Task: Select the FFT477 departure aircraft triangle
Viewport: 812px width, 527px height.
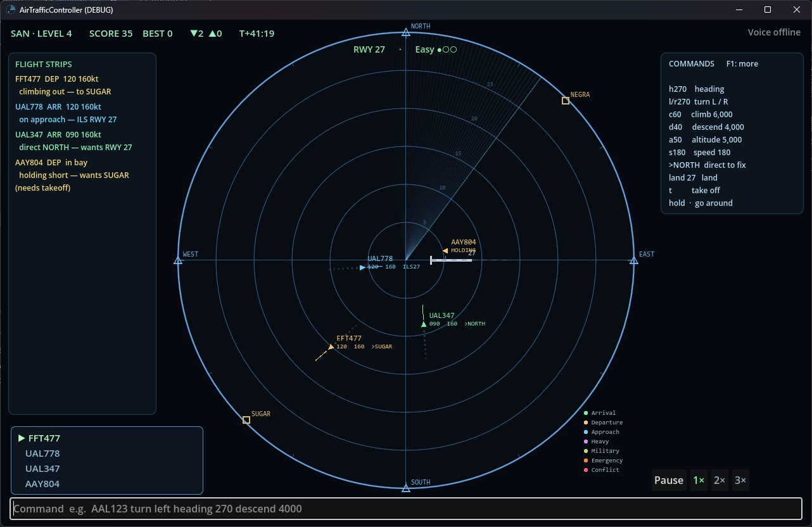Action: tap(331, 347)
